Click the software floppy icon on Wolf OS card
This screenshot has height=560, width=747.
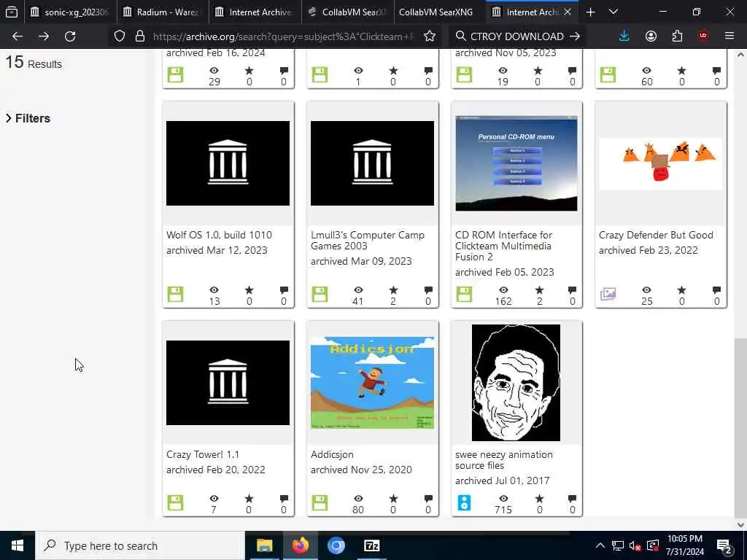[175, 294]
